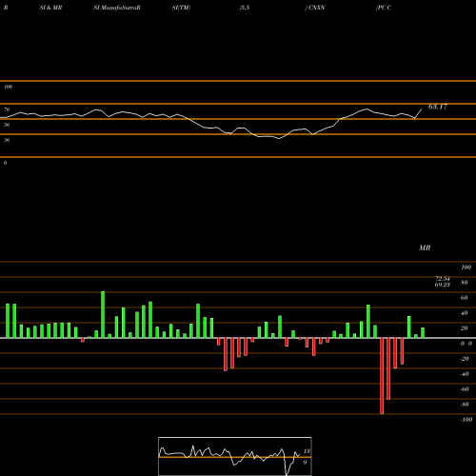Click the 60 label on MR right axis
The height and width of the screenshot is (476, 476).
(465, 298)
